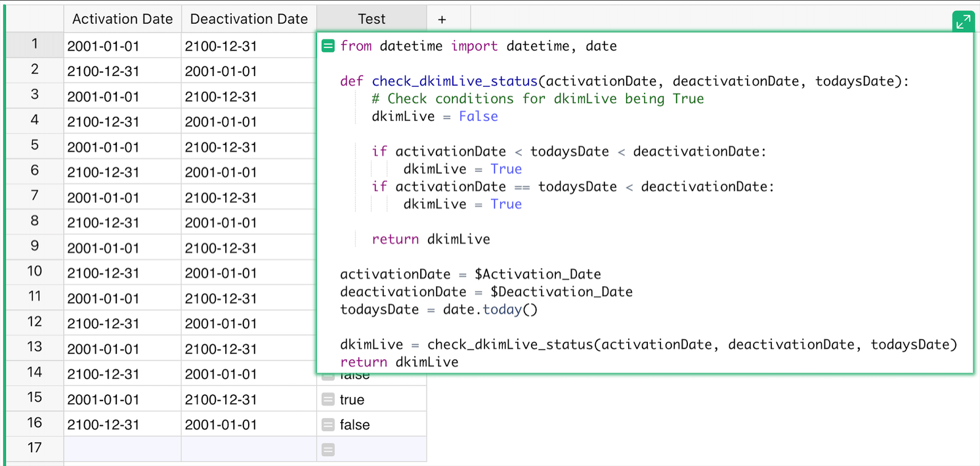
Task: Click the formula icon in empty row 17
Action: click(x=328, y=450)
